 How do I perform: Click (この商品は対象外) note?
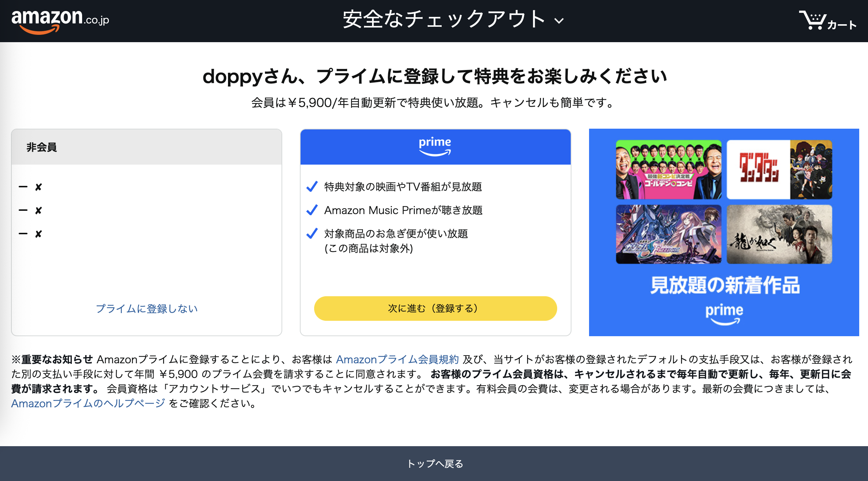(x=369, y=249)
